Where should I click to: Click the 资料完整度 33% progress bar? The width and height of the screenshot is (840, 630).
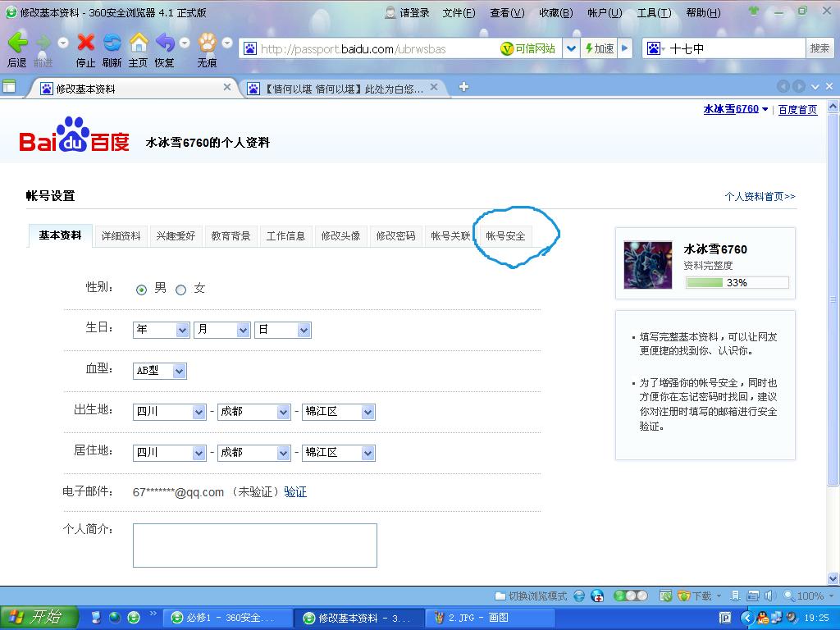pyautogui.click(x=737, y=282)
